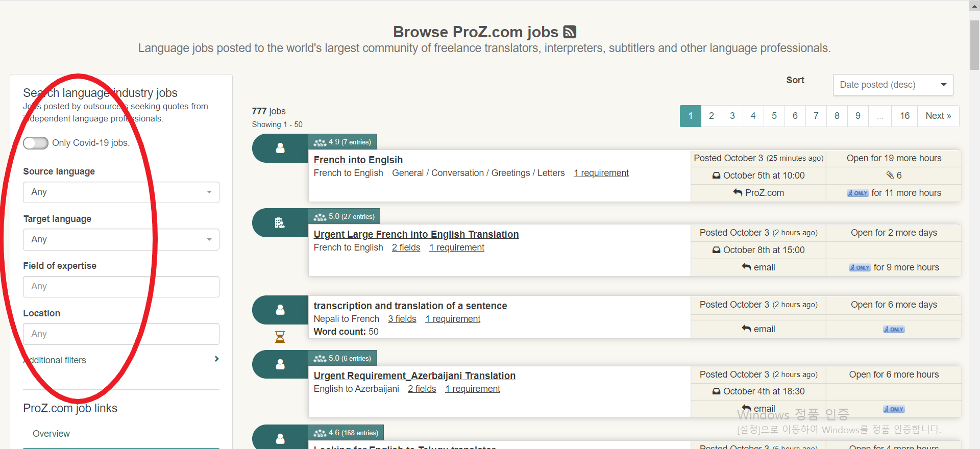980x449 pixels.
Task: Open the Overview link under ProZ.com job links
Action: (x=51, y=434)
